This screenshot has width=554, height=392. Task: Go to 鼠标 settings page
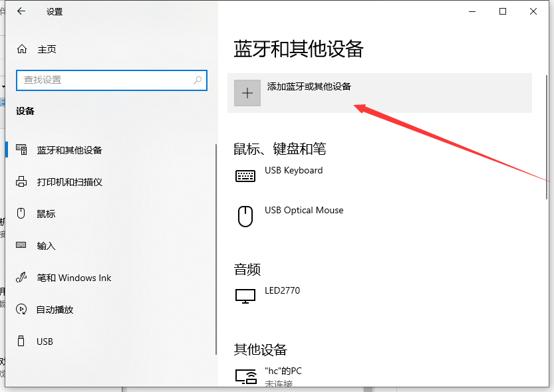pyautogui.click(x=46, y=214)
